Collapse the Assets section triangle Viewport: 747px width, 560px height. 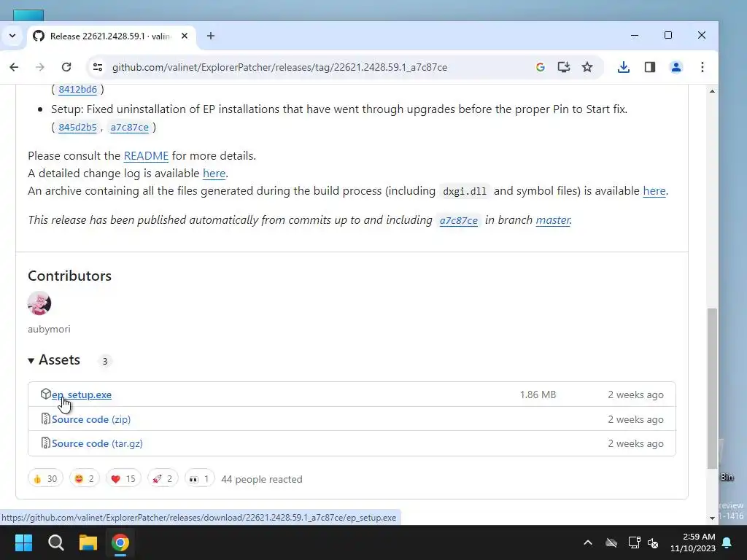coord(31,361)
